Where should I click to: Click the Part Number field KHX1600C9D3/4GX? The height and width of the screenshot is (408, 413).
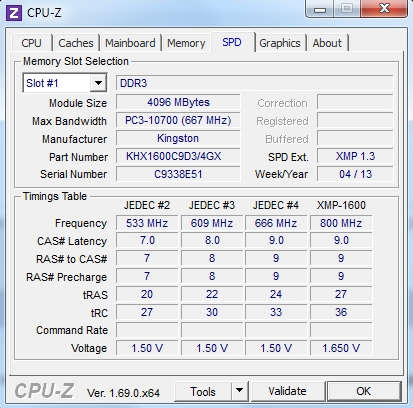(178, 156)
